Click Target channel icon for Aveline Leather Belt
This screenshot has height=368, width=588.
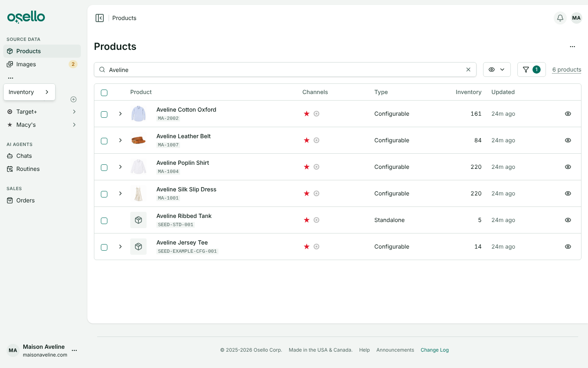coord(316,140)
